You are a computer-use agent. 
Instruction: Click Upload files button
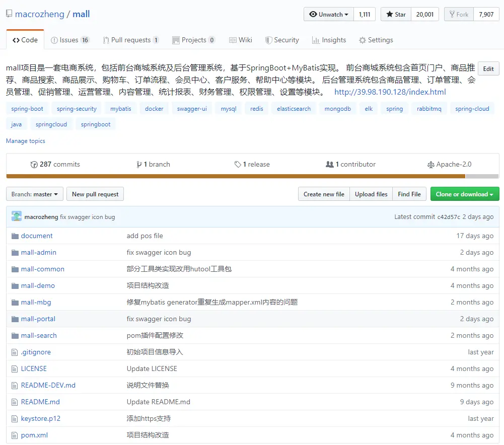coord(371,194)
